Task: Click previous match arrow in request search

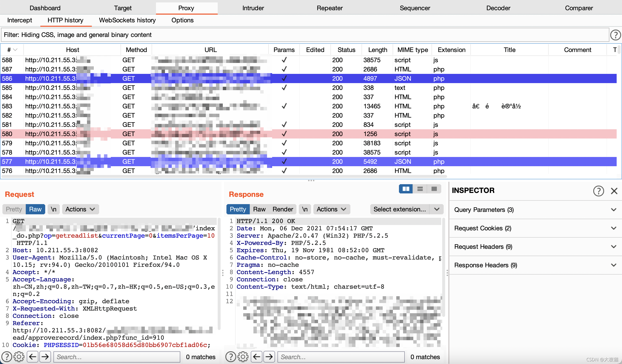Action: pos(33,357)
